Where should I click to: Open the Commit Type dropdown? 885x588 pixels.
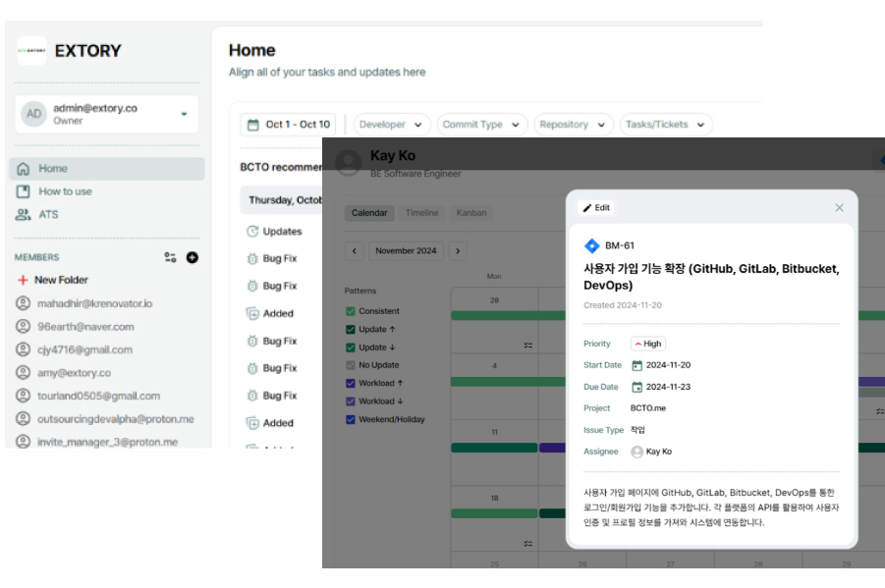[481, 125]
